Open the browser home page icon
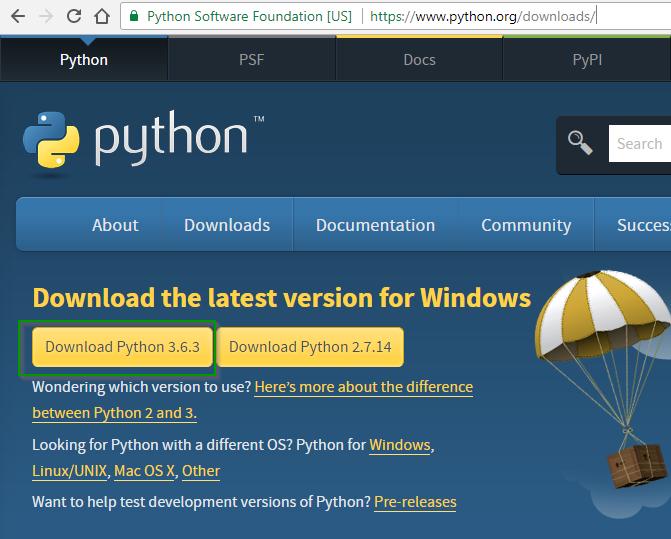Image resolution: width=671 pixels, height=539 pixels. click(102, 16)
